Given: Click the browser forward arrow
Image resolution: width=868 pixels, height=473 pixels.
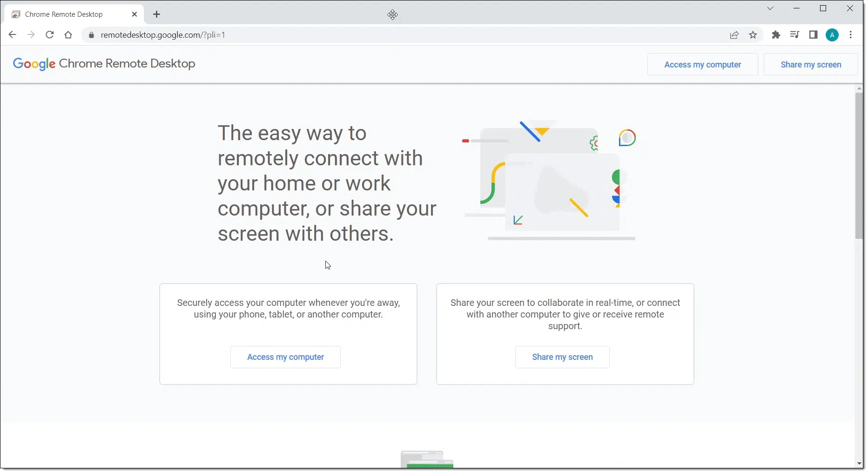Looking at the screenshot, I should (x=31, y=35).
